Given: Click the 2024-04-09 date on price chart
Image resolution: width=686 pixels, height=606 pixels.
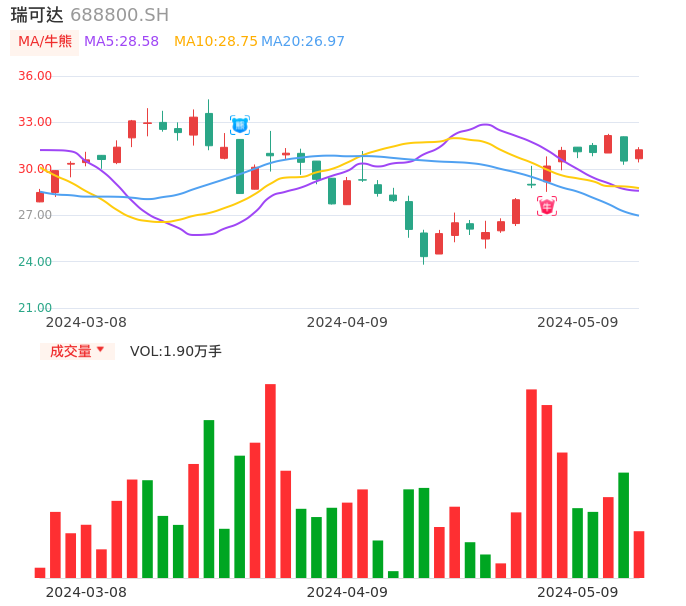Looking at the screenshot, I should click(347, 322).
